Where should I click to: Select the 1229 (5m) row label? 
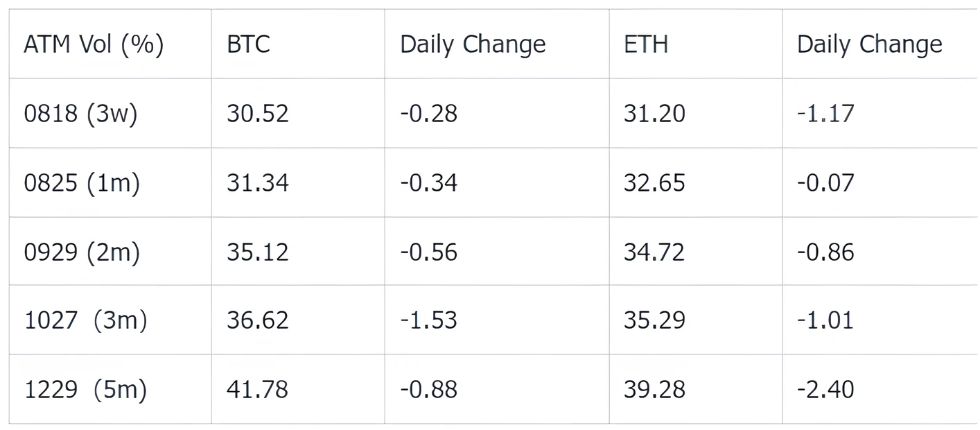pyautogui.click(x=86, y=390)
